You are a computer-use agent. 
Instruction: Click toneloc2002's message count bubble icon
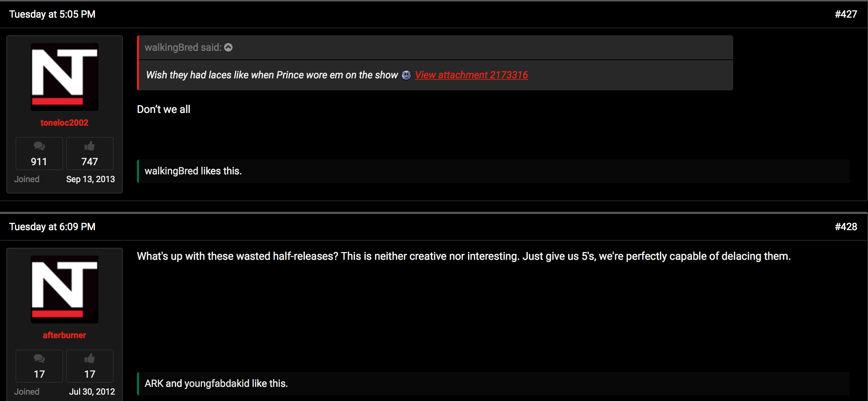39,146
